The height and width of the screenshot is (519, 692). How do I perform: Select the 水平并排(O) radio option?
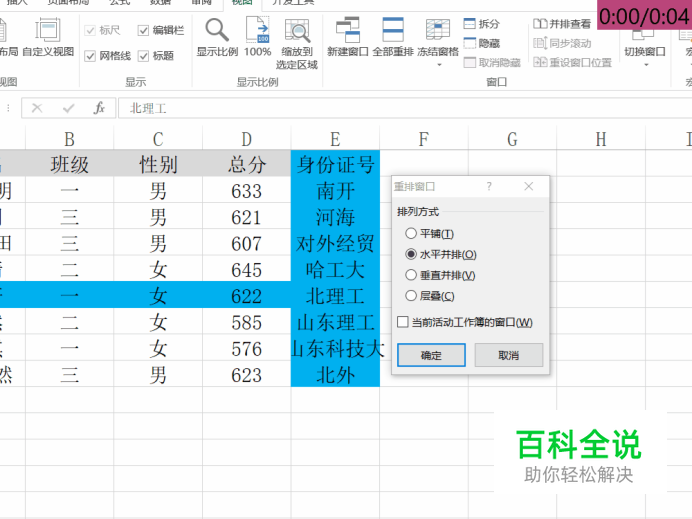click(411, 254)
